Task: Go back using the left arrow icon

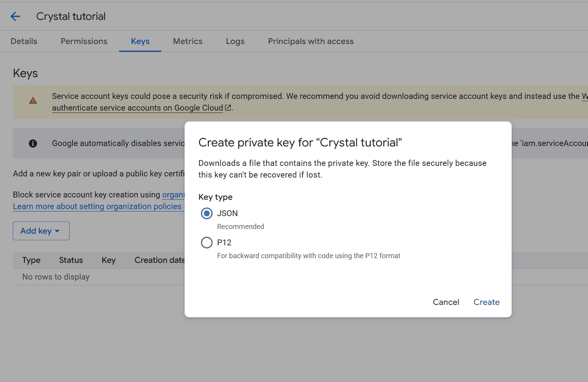Action: [15, 16]
